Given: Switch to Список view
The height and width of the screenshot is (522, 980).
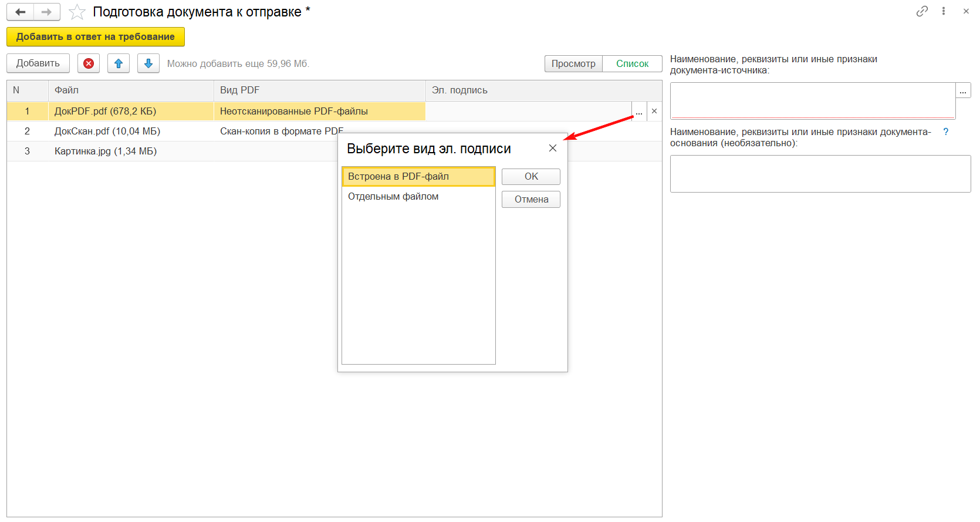Looking at the screenshot, I should 633,63.
